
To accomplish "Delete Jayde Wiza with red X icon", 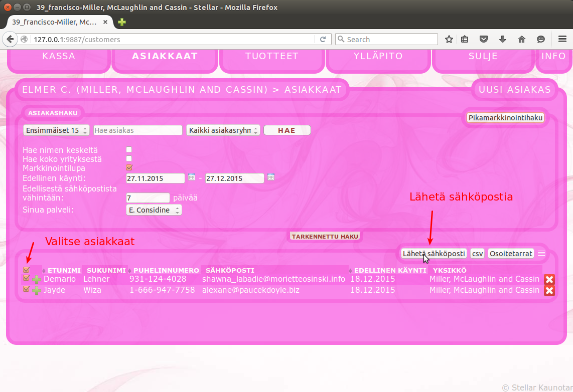I will (x=549, y=291).
